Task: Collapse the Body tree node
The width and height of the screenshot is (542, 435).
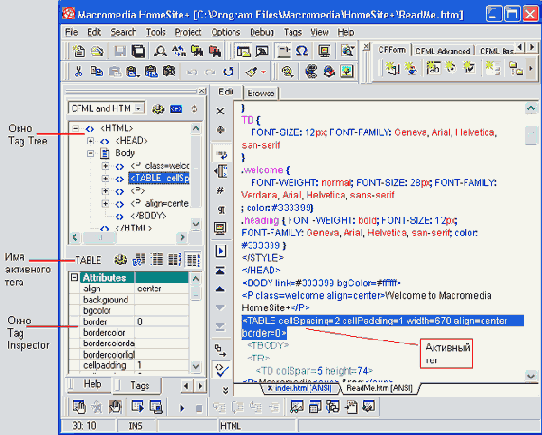Action: point(90,153)
